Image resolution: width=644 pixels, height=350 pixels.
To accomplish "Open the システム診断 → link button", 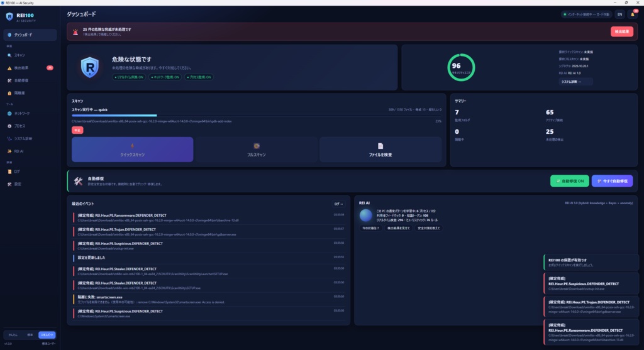I will tap(575, 82).
